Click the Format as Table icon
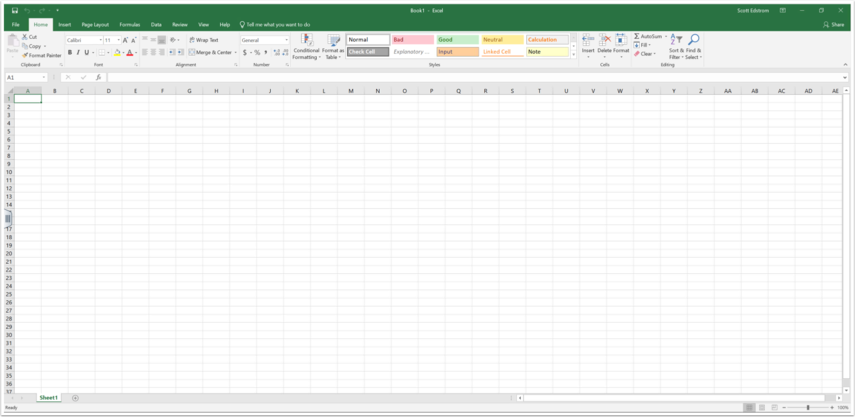The image size is (855, 417). click(333, 40)
